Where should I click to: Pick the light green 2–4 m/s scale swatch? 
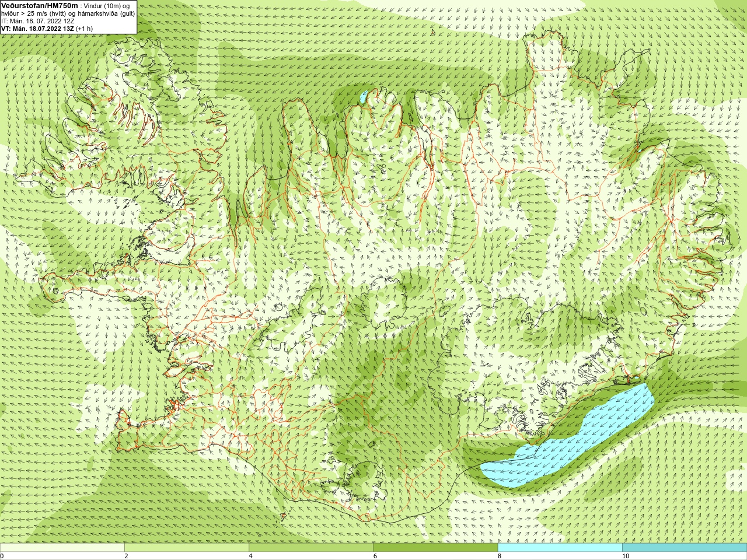pos(187,548)
